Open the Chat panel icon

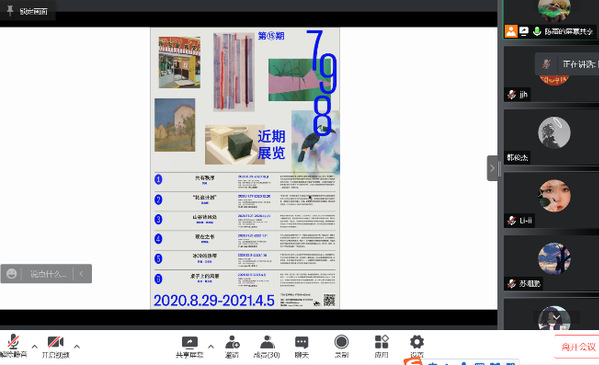click(301, 347)
